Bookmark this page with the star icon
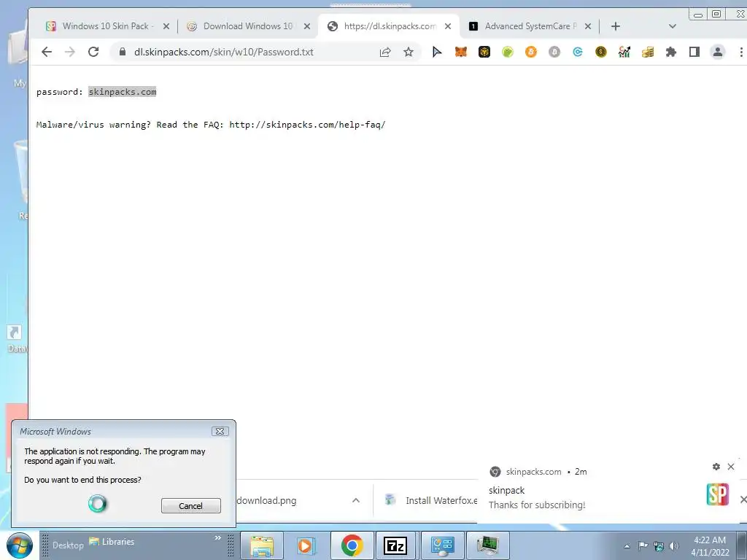Image resolution: width=747 pixels, height=560 pixels. point(409,52)
